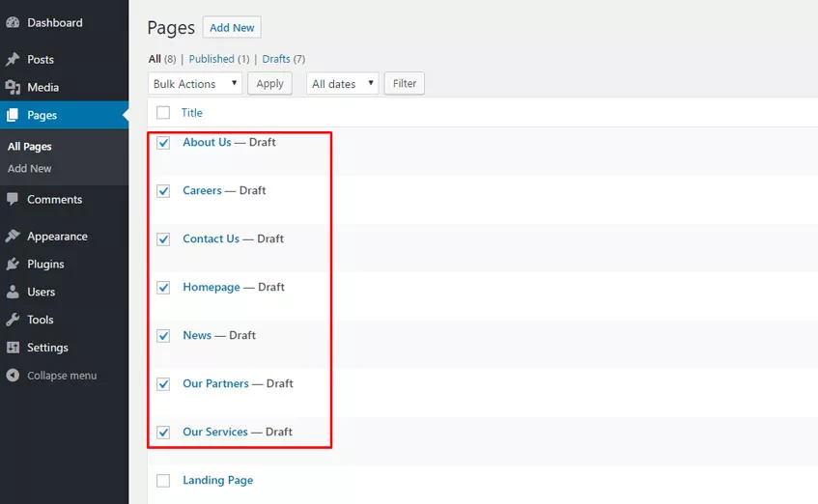Sort by the Title column header
The height and width of the screenshot is (504, 818).
(x=192, y=113)
